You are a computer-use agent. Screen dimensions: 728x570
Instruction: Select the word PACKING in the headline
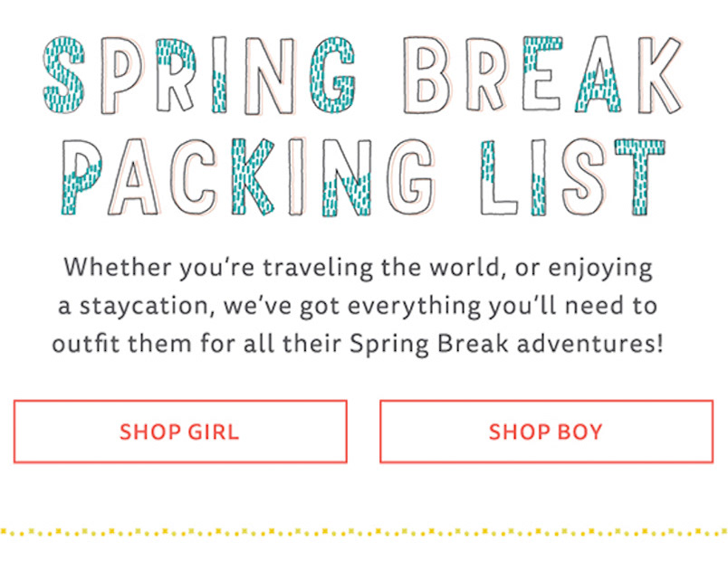[247, 177]
